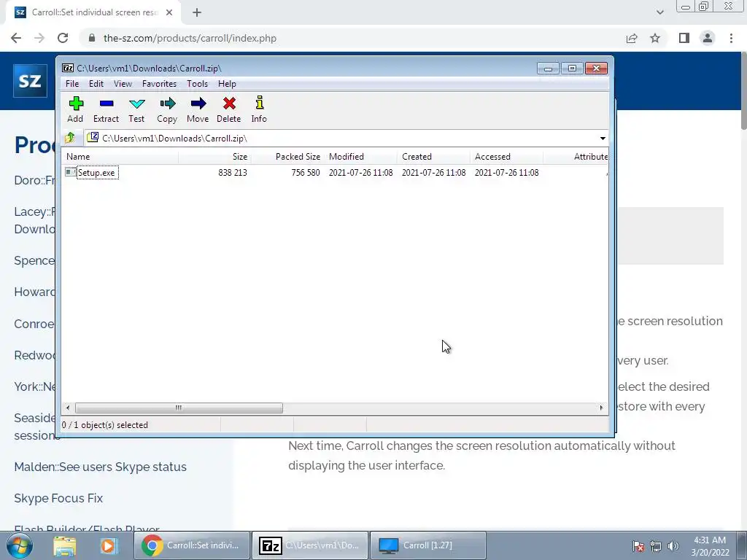Open the File menu in 7-Zip
Screen dimensions: 747x560
(x=72, y=84)
